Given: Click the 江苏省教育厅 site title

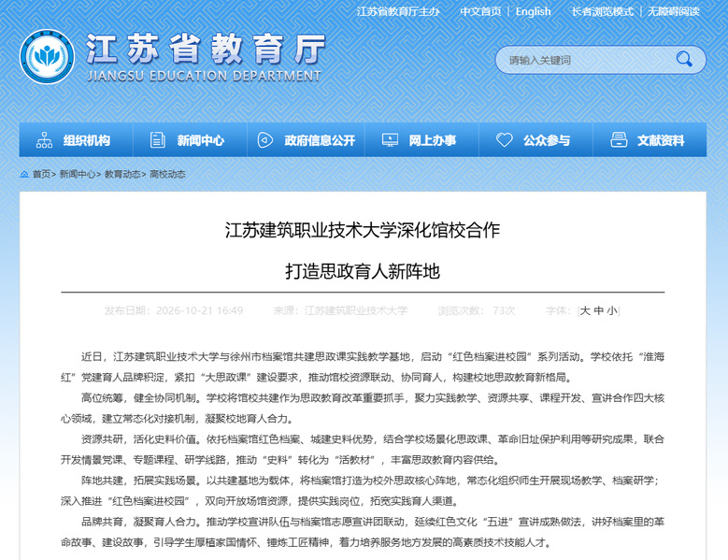Looking at the screenshot, I should [206, 49].
